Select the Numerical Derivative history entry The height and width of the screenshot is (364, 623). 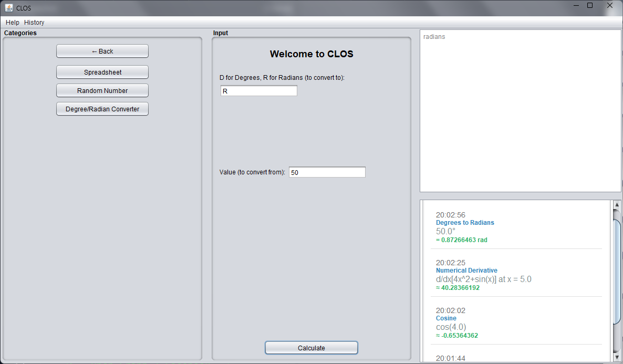click(x=466, y=271)
